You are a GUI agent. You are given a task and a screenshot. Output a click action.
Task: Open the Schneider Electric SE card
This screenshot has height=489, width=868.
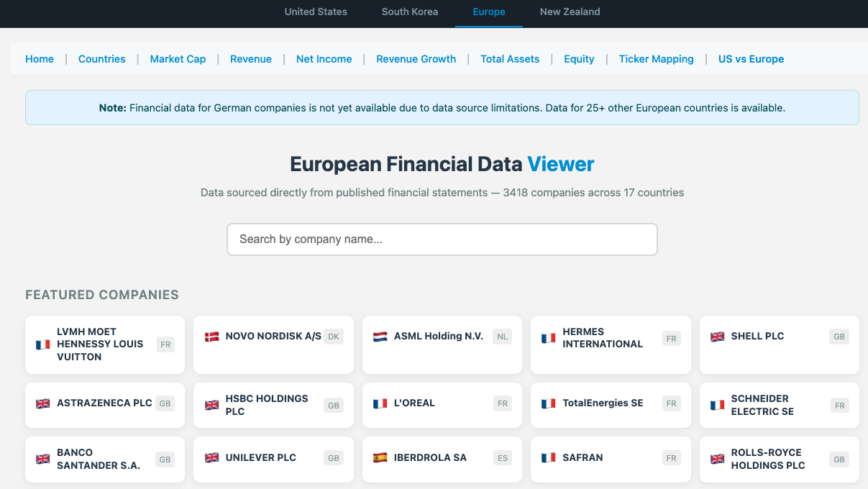coord(780,405)
